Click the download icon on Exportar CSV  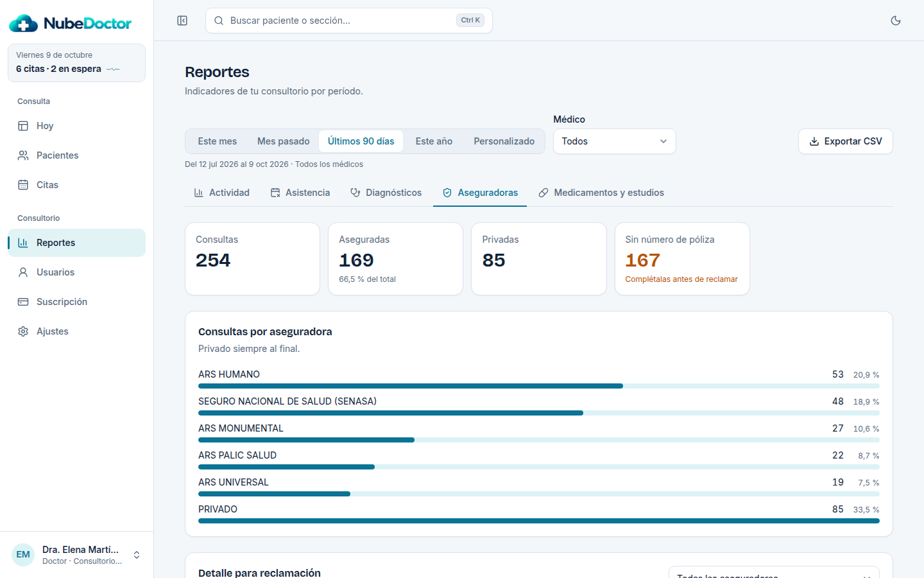pyautogui.click(x=814, y=141)
